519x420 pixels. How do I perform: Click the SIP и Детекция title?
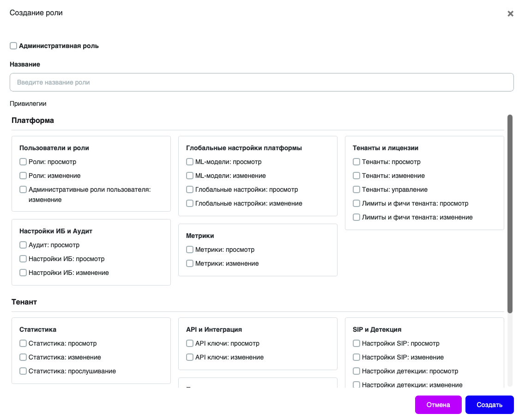click(377, 329)
